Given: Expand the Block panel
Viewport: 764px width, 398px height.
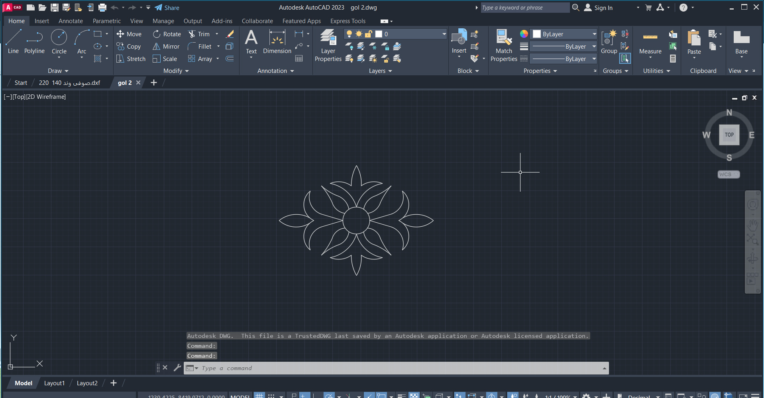Looking at the screenshot, I should tap(468, 71).
